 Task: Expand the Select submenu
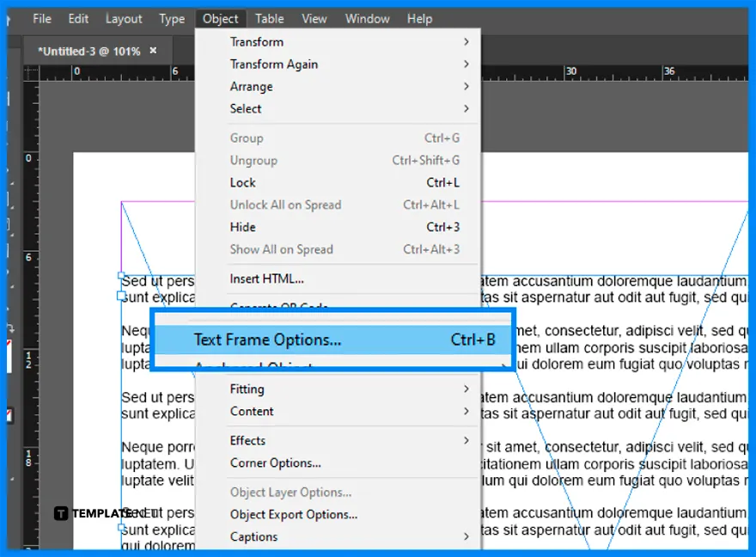click(246, 108)
